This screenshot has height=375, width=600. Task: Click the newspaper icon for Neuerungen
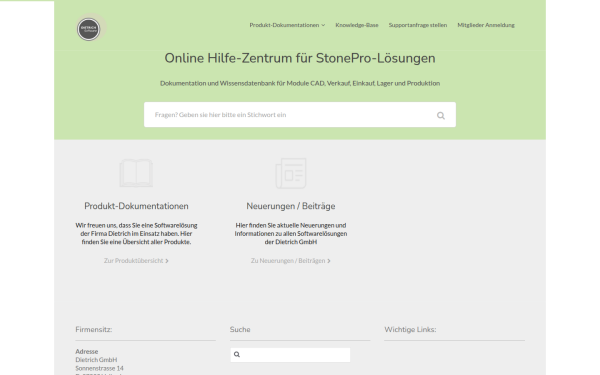(x=291, y=173)
